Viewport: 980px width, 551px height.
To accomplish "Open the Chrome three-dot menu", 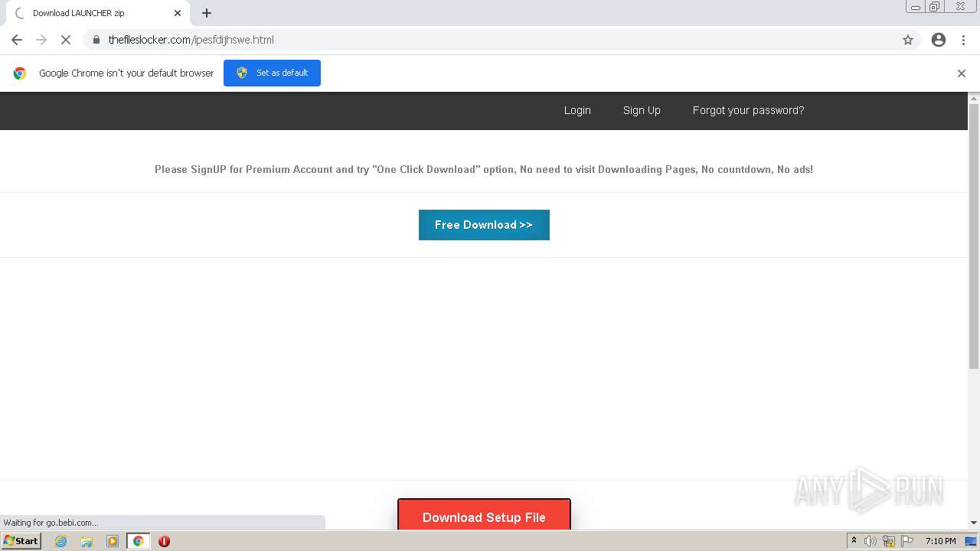I will click(963, 40).
